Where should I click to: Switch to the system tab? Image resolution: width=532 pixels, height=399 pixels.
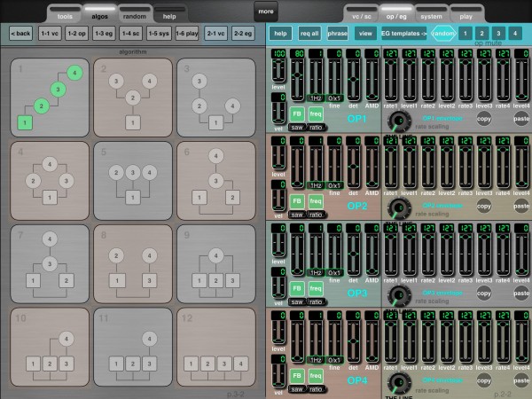[x=431, y=14]
